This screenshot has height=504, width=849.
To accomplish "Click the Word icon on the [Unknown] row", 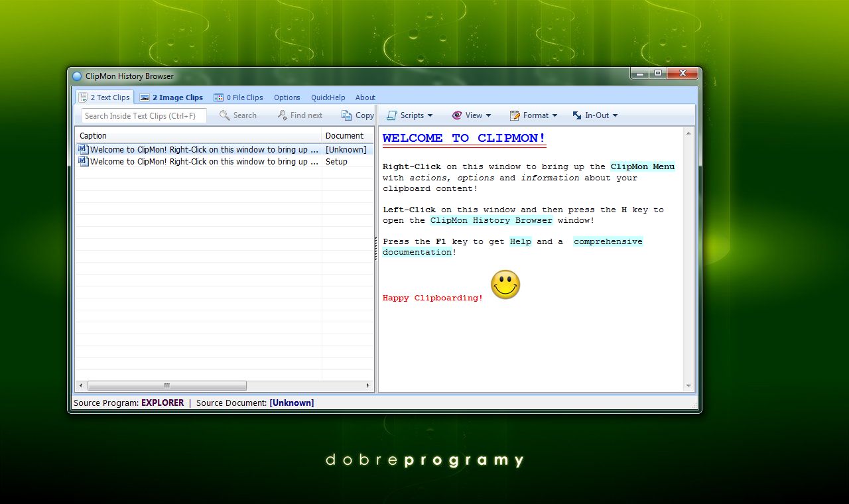I will 83,149.
